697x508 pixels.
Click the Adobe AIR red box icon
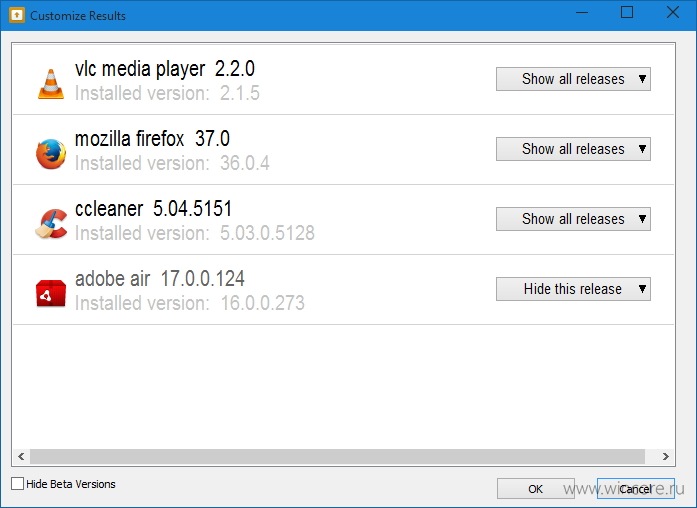51,294
